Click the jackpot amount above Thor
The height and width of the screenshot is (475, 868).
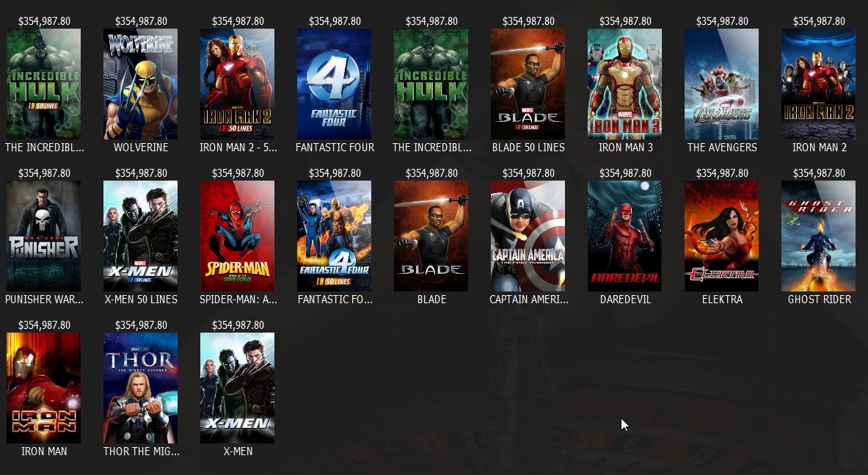coord(141,325)
